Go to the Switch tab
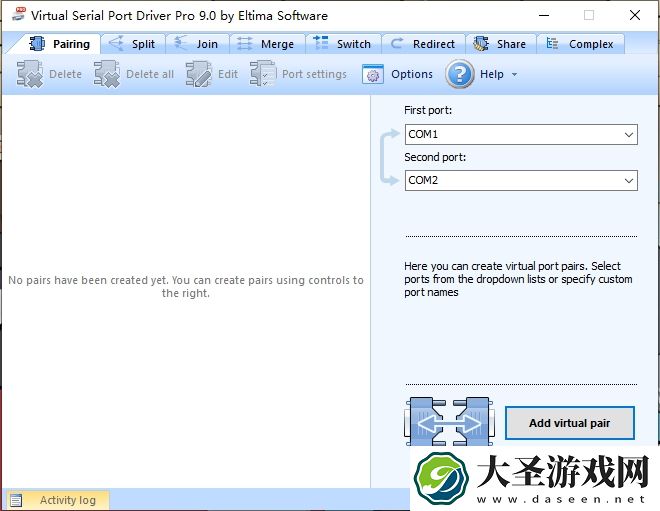Image resolution: width=660 pixels, height=511 pixels. point(343,44)
